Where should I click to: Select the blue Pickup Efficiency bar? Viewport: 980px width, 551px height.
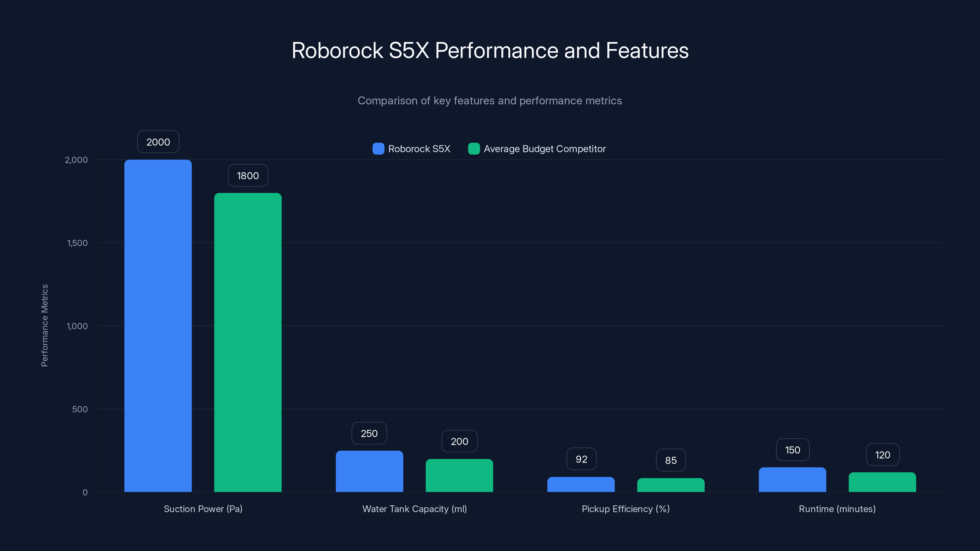[581, 485]
